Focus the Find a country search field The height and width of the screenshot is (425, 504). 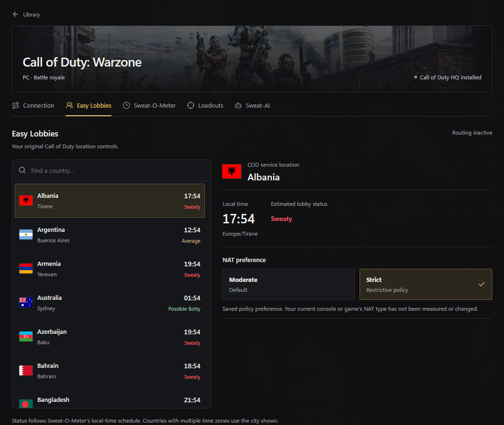111,170
